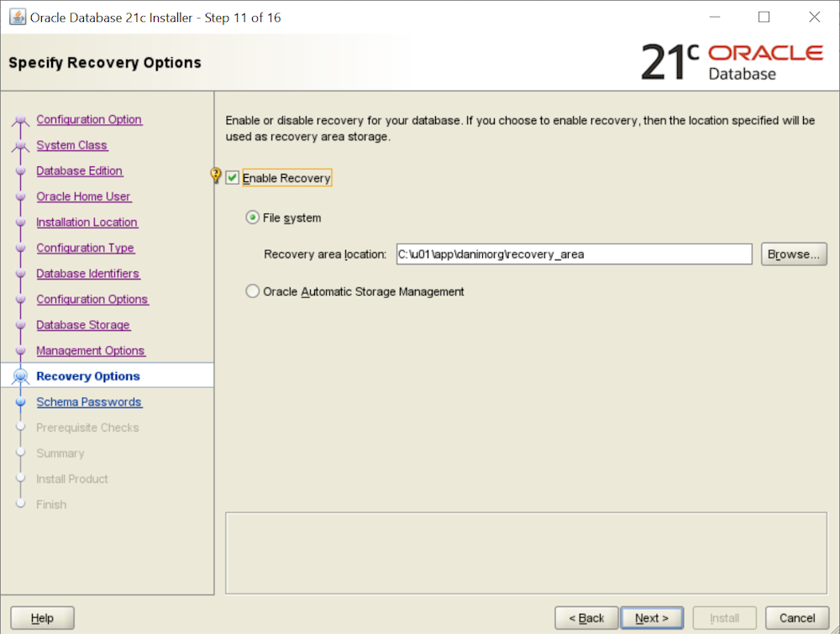Image resolution: width=840 pixels, height=634 pixels.
Task: Navigate to Database Edition step
Action: (x=80, y=171)
